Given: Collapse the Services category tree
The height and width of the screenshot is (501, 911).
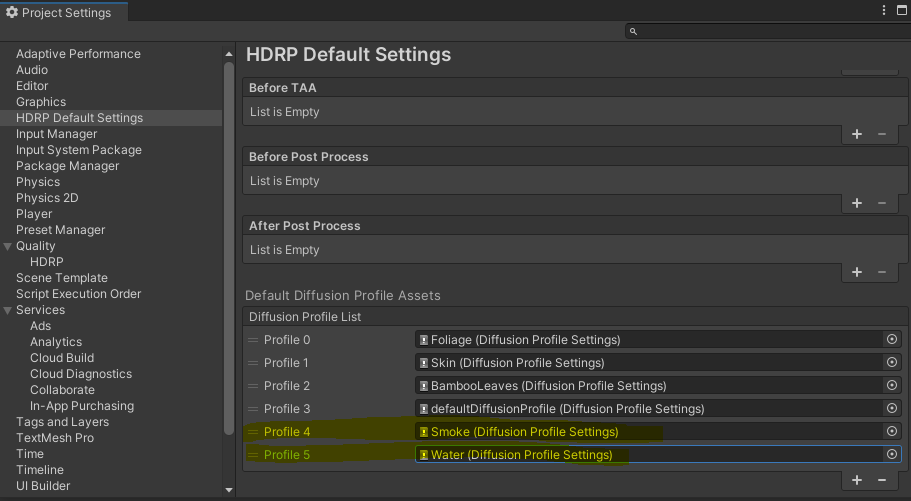Looking at the screenshot, I should click(x=9, y=310).
